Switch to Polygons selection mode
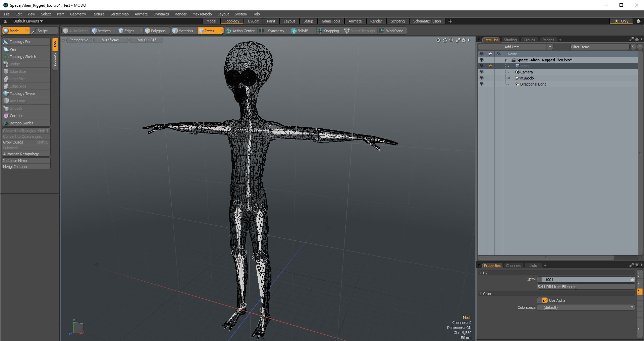The image size is (644, 341). coord(156,31)
